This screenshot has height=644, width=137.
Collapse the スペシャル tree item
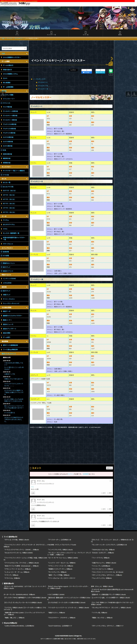[1, 103]
